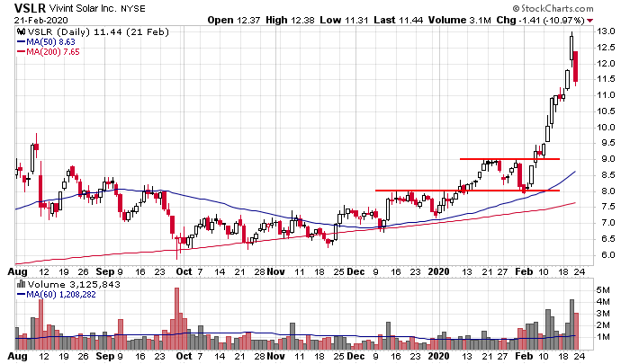Viewport: 630px width, 364px height.
Task: Click the tallest red volume bar near Oct
Action: tap(176, 319)
